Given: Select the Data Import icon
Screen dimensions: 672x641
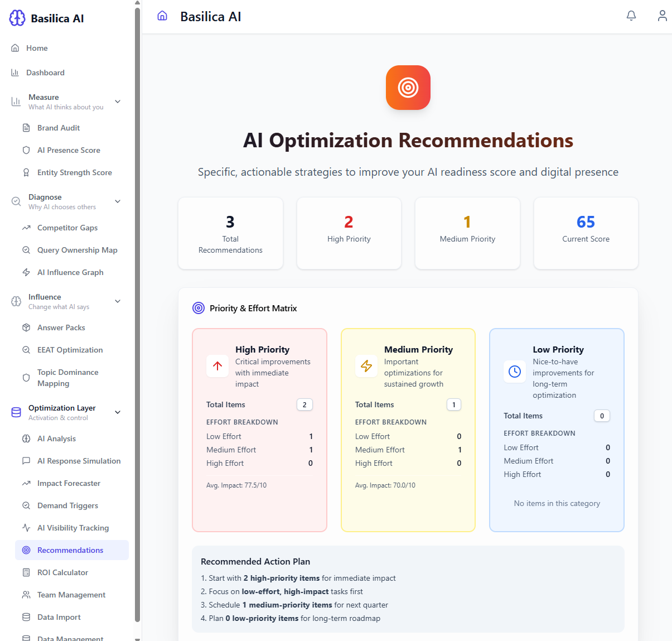Looking at the screenshot, I should point(26,616).
